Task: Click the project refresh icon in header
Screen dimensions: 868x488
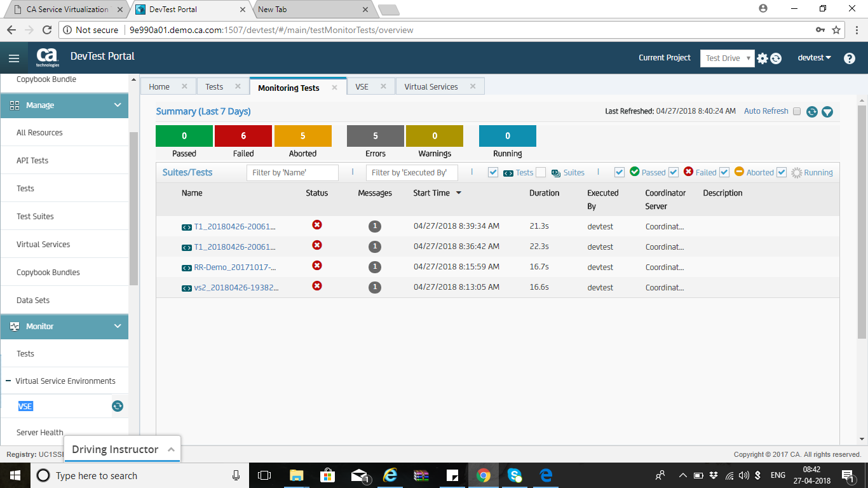Action: [x=776, y=58]
